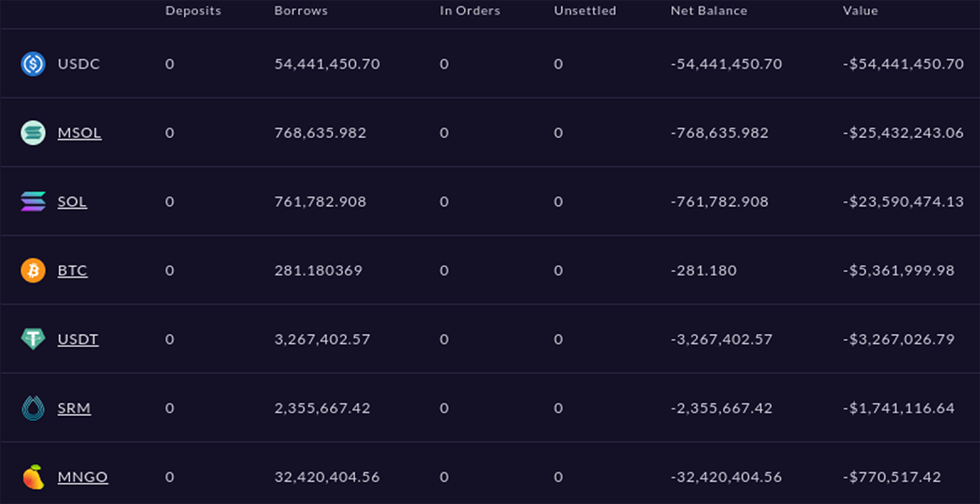Click the orange BTC icon
The width and height of the screenshot is (980, 504).
click(33, 270)
